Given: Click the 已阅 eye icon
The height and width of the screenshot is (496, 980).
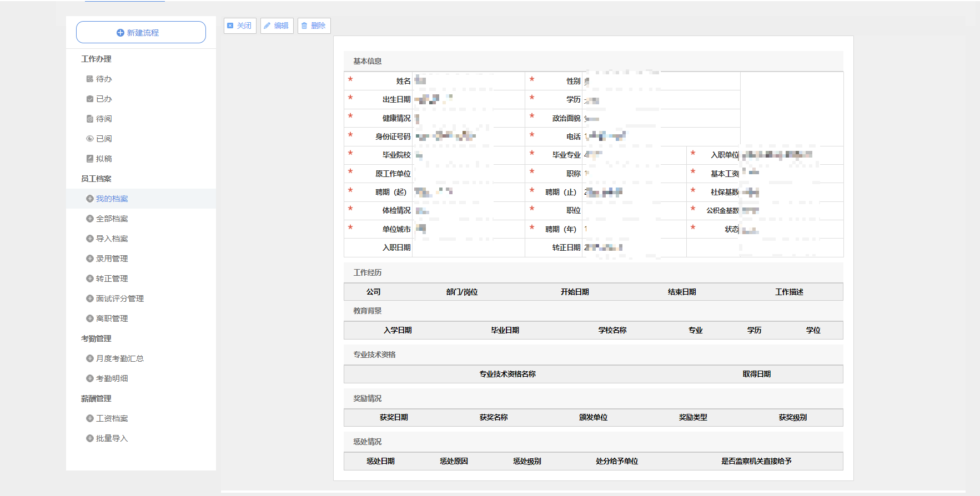Looking at the screenshot, I should [x=89, y=139].
